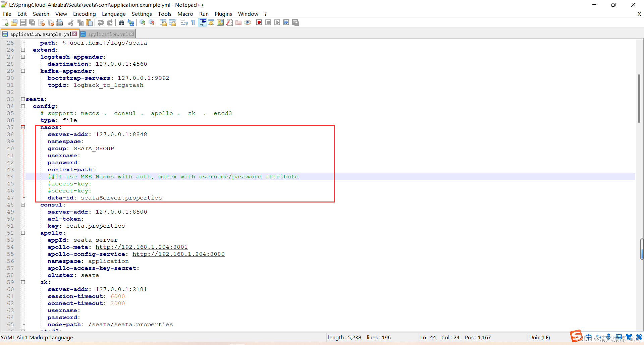Open the Encoding menu
644x345 pixels.
point(85,14)
